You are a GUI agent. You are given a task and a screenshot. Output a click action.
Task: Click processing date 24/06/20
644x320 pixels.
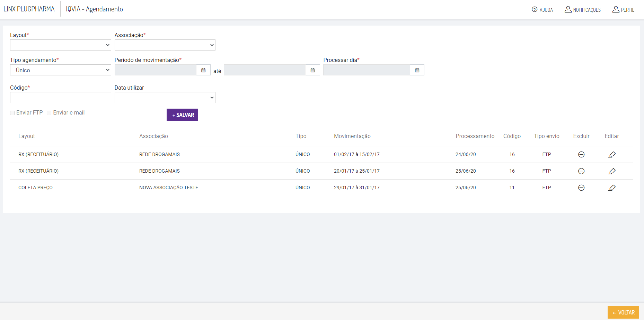click(466, 154)
